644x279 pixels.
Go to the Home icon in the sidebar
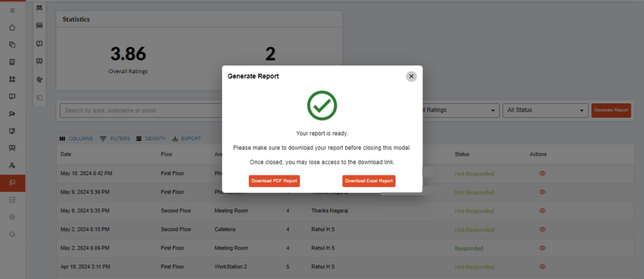[12, 28]
